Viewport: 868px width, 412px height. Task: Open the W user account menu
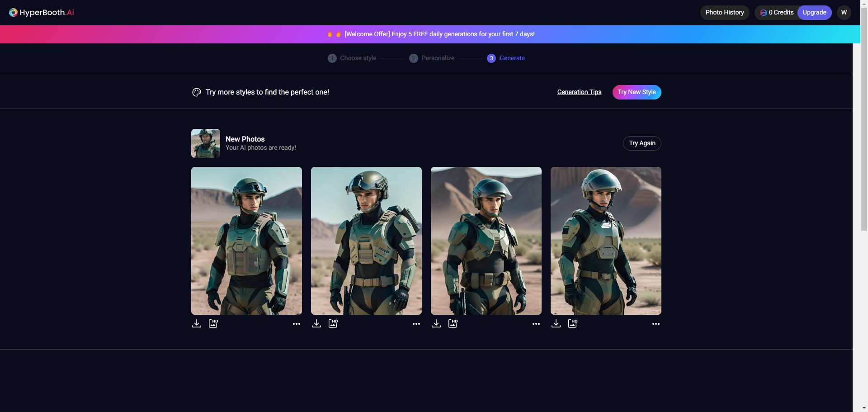pyautogui.click(x=844, y=13)
